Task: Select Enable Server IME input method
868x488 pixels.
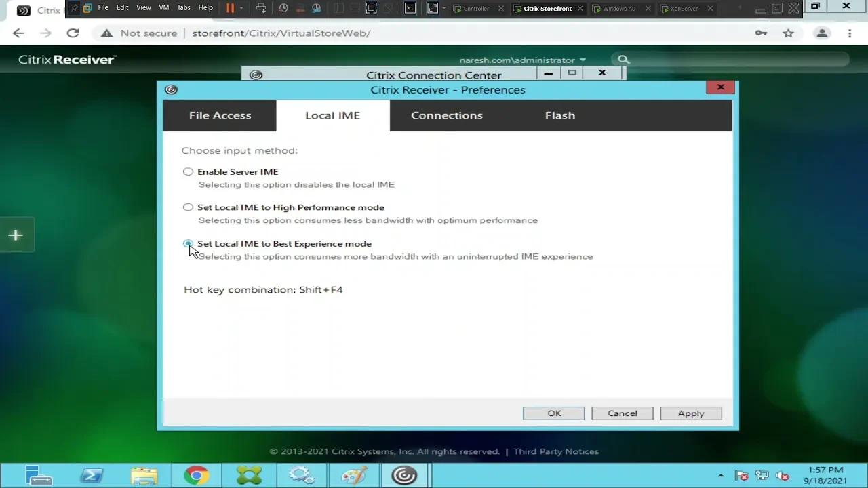Action: point(188,171)
